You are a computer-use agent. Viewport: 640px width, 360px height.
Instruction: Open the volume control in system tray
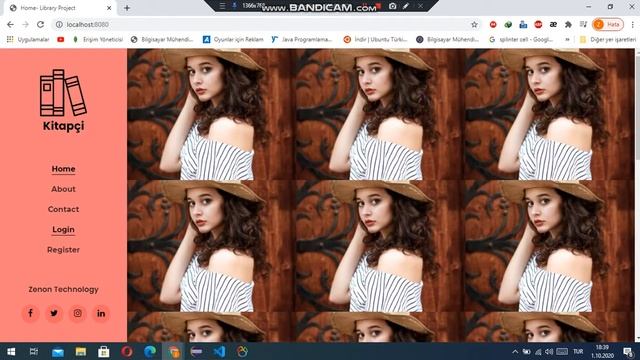(x=549, y=351)
